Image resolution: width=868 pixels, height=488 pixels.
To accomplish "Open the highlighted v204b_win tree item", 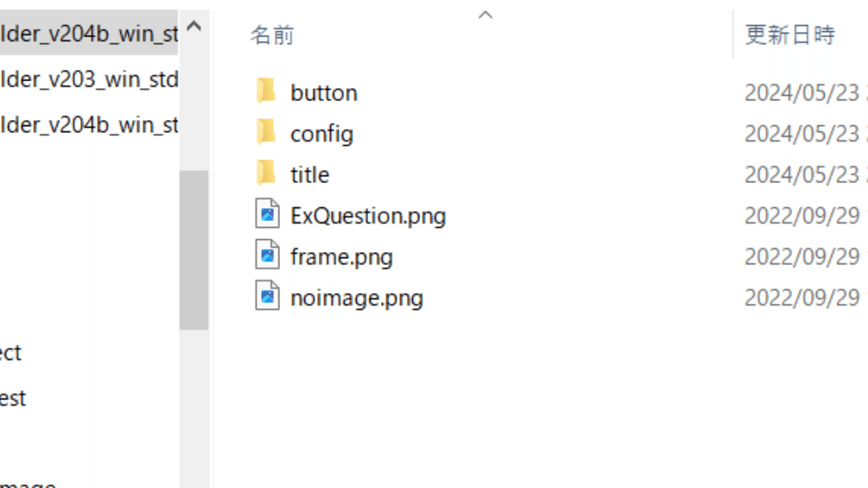I will point(88,33).
